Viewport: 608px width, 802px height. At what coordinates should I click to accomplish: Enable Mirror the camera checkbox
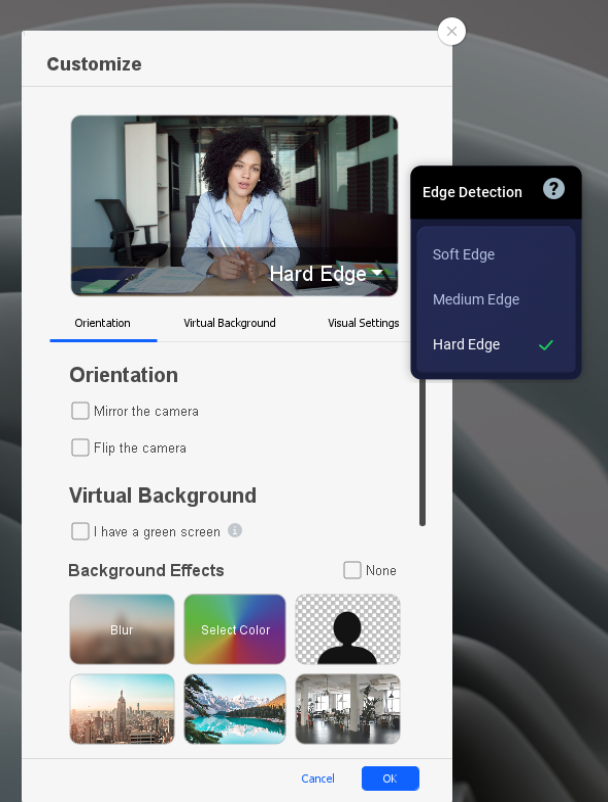coord(80,411)
